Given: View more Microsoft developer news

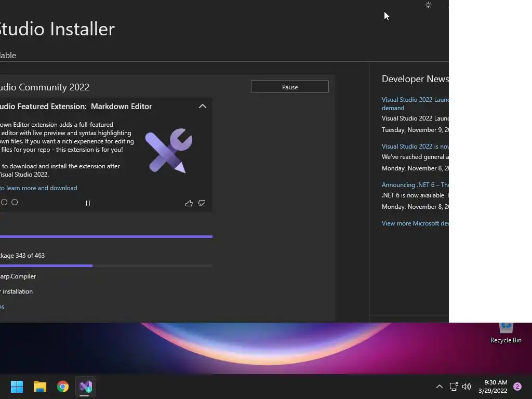Looking at the screenshot, I should [415, 223].
